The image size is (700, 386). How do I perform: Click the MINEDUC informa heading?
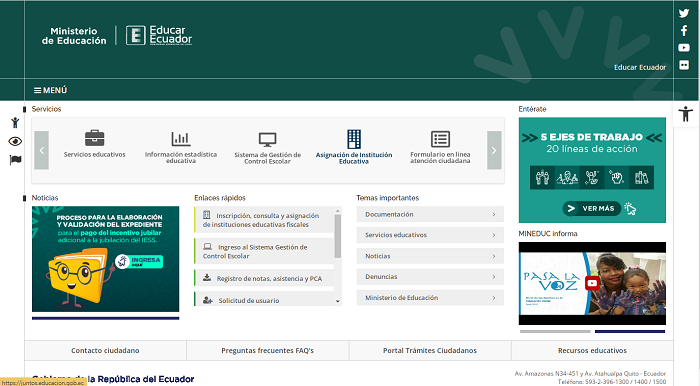pos(548,233)
